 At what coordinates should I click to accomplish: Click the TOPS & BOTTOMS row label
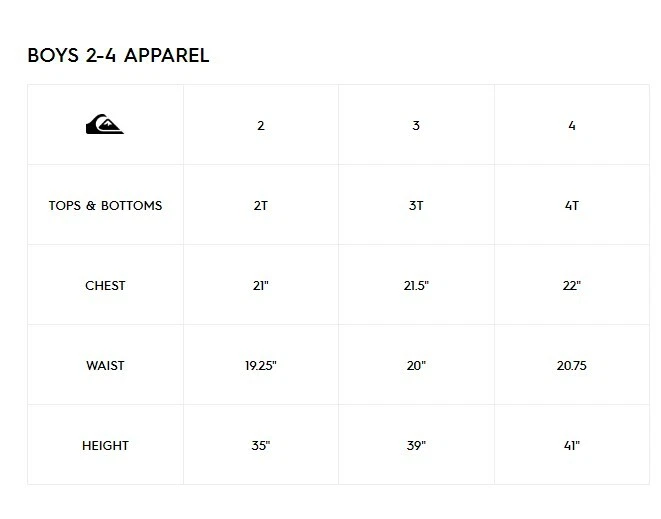pyautogui.click(x=105, y=206)
